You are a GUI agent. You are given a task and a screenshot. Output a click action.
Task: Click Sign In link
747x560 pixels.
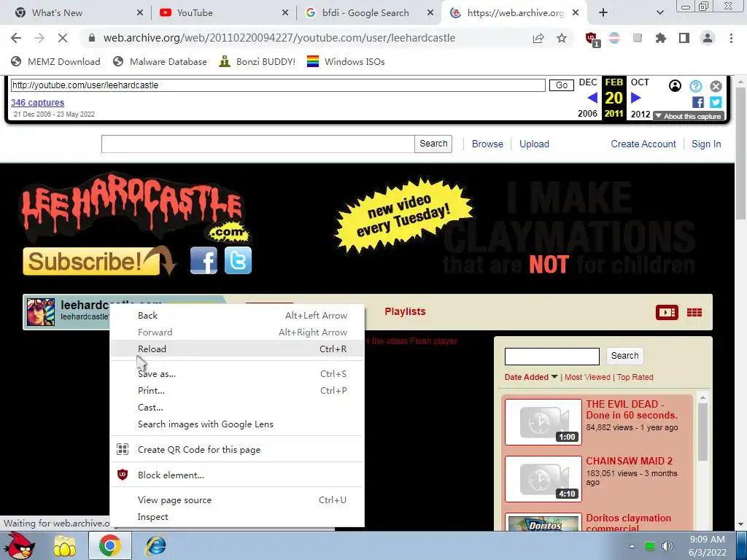(x=706, y=144)
